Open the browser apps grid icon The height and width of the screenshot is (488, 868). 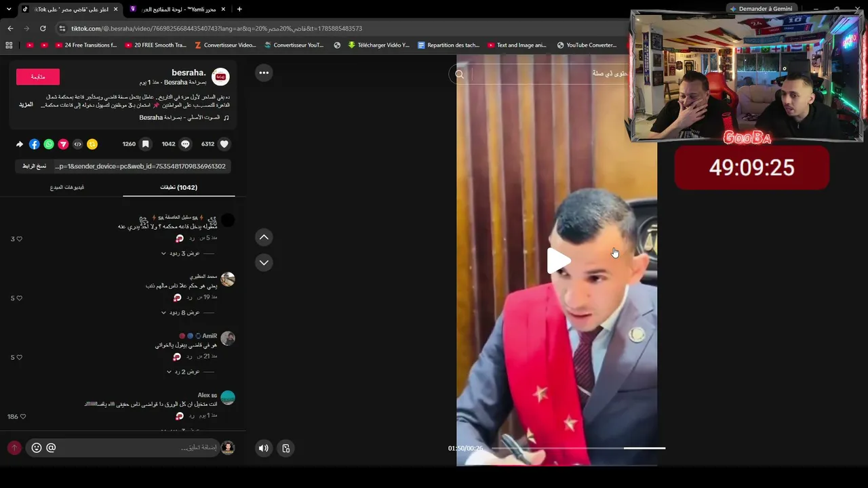[x=9, y=45]
